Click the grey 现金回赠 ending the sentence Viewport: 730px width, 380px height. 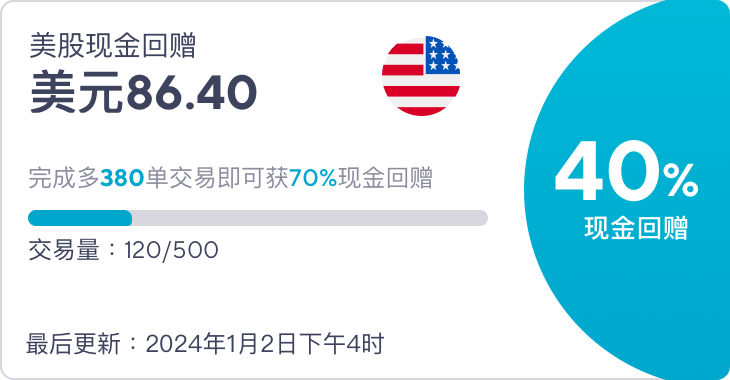pyautogui.click(x=385, y=178)
